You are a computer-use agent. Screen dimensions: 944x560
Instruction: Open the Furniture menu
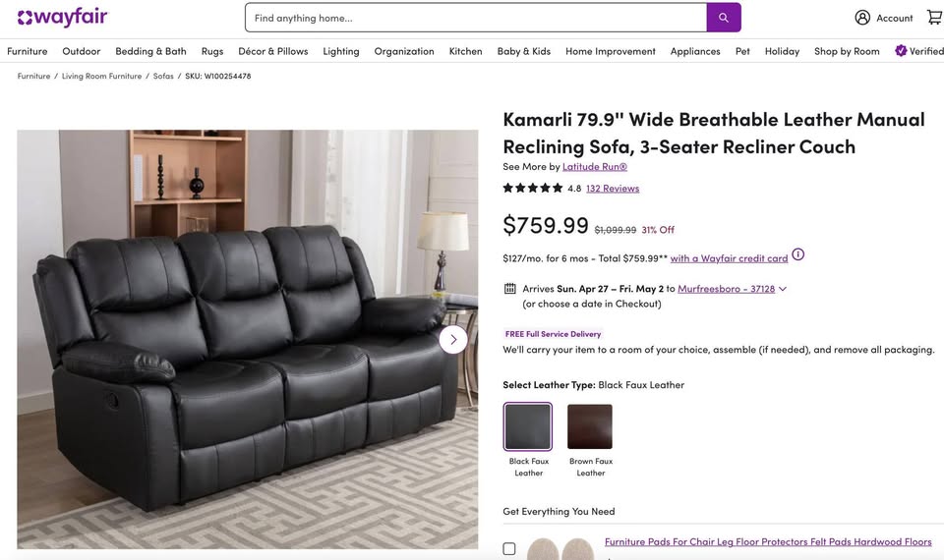[x=28, y=51]
